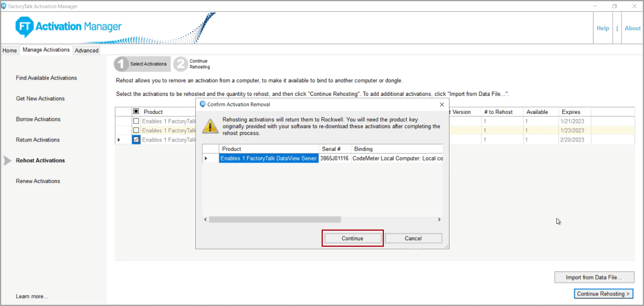Viewport: 644px width, 306px height.
Task: Open the Help link
Action: coord(603,28)
